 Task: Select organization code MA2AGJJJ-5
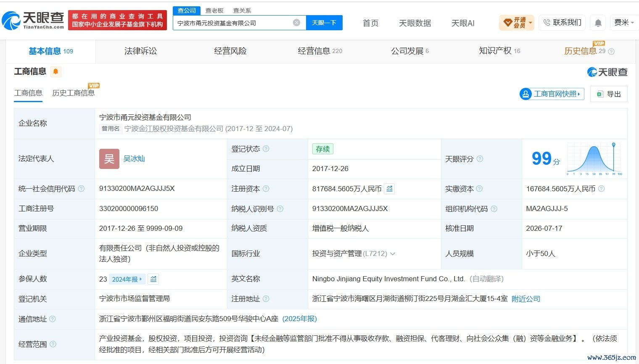point(547,209)
